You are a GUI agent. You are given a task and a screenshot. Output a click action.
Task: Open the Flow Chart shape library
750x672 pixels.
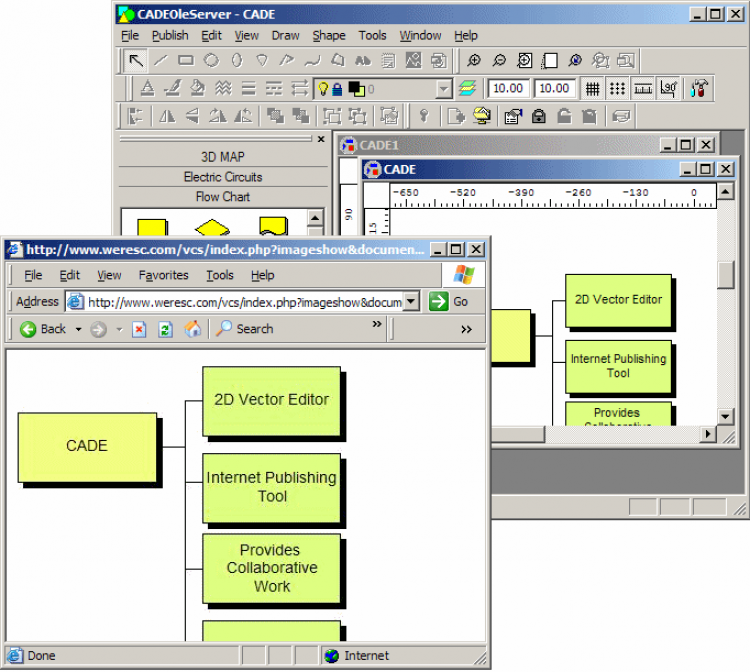223,197
